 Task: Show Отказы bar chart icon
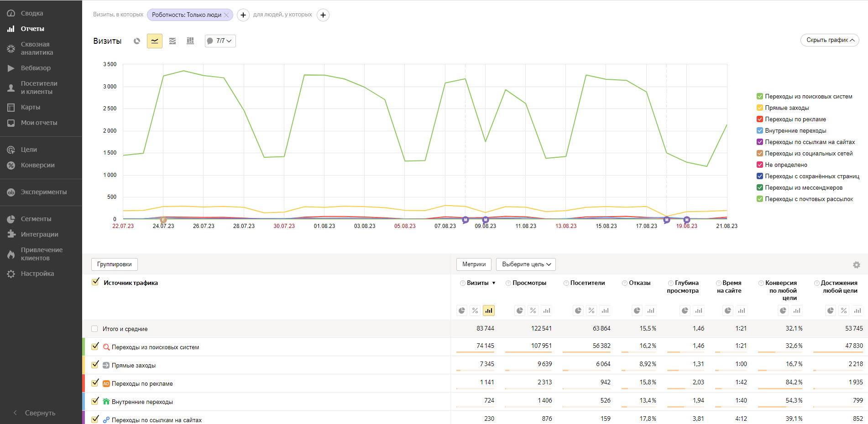[x=651, y=310]
